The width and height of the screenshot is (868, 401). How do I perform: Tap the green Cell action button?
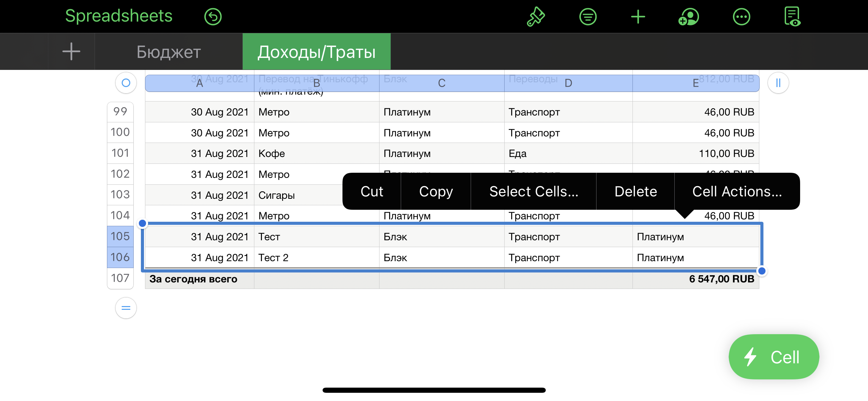774,357
